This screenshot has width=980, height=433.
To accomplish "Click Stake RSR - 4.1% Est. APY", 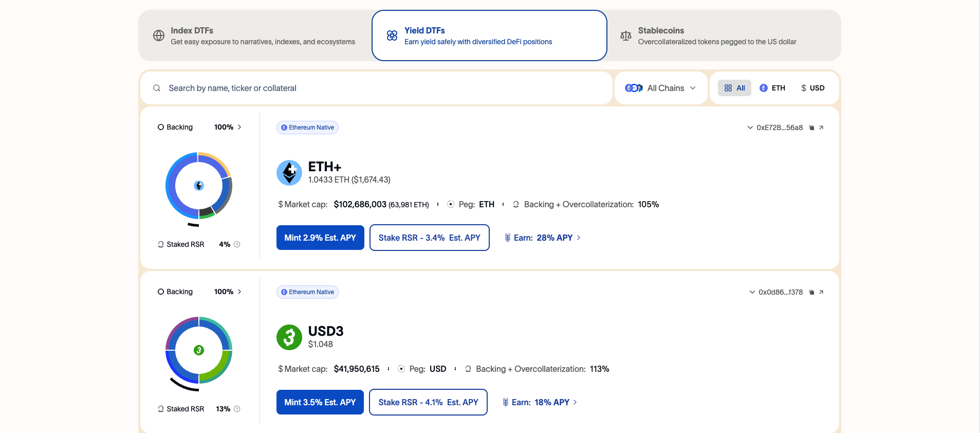I will coord(428,402).
